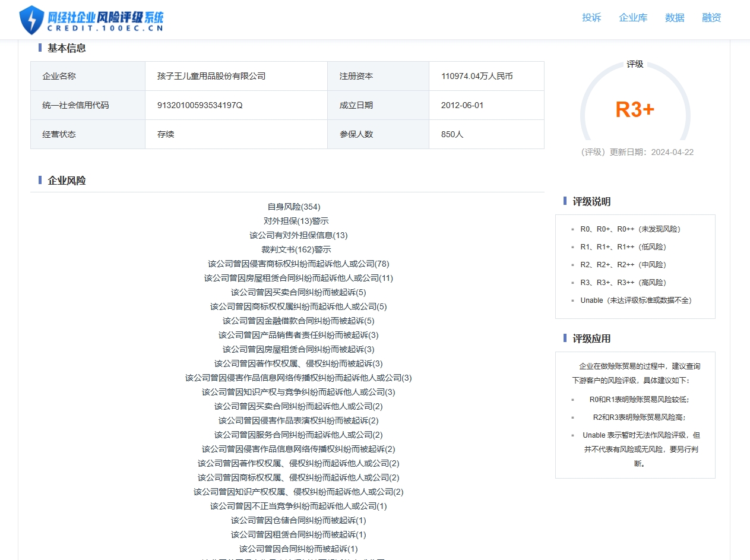The image size is (750, 560).
Task: Click 该公司曾因合同纠纷而被起诉(1) line
Action: point(299,549)
